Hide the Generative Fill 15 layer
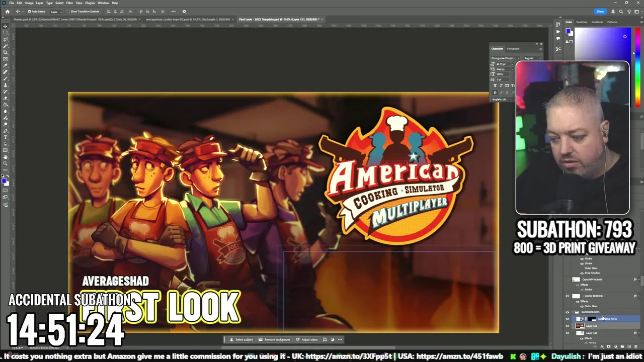Viewport: 644px width, 362px height. [x=567, y=319]
